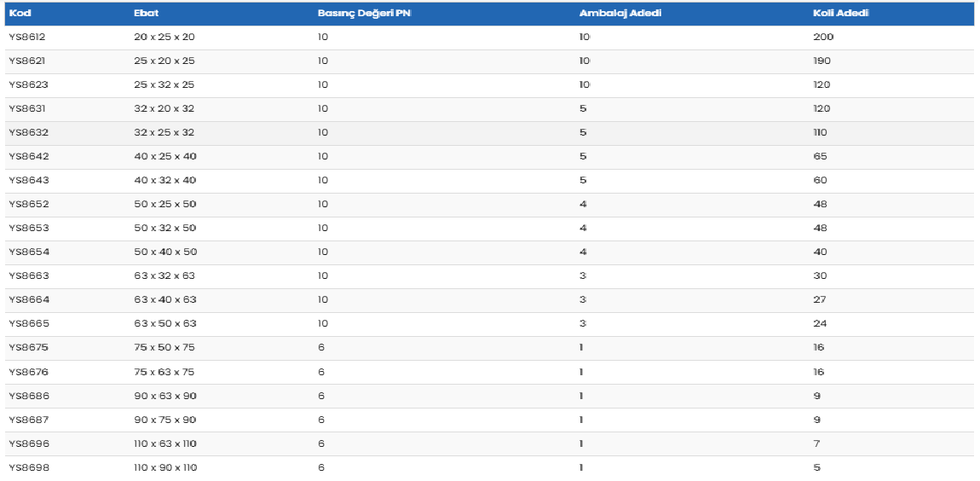Image resolution: width=980 pixels, height=481 pixels.
Task: Click the 63 x 50 x 63 size cell
Action: pos(164,324)
